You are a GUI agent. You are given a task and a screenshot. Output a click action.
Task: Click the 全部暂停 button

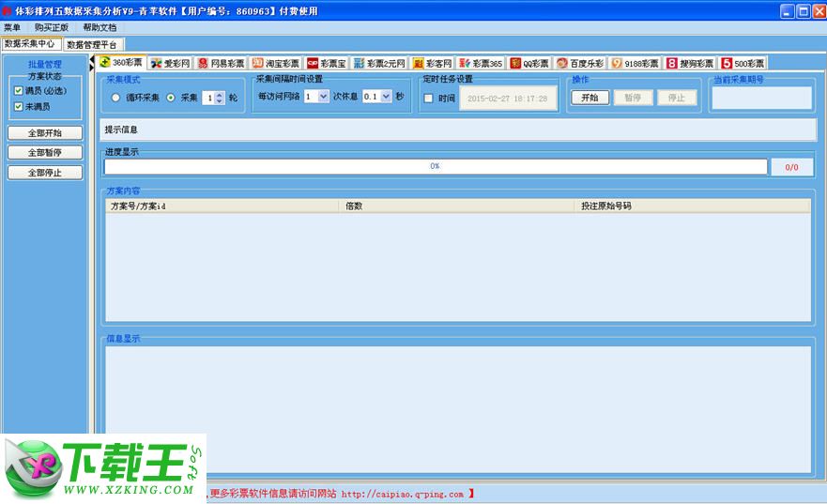45,153
